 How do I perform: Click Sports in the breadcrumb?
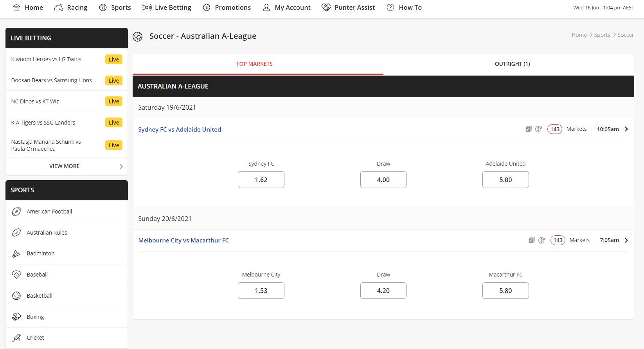[602, 35]
